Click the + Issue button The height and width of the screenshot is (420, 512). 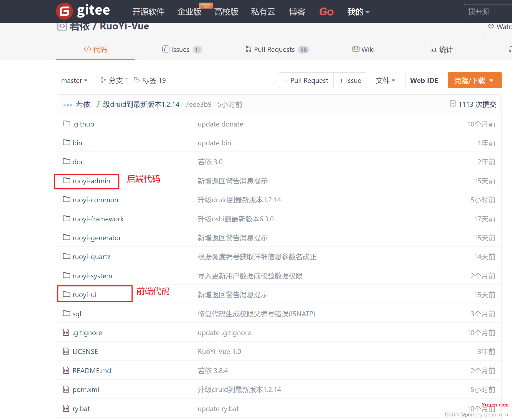click(350, 80)
